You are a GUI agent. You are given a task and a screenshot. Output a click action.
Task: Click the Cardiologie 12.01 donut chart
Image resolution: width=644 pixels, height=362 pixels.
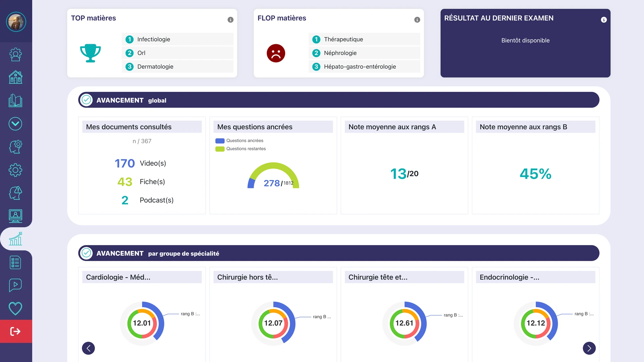tap(142, 323)
